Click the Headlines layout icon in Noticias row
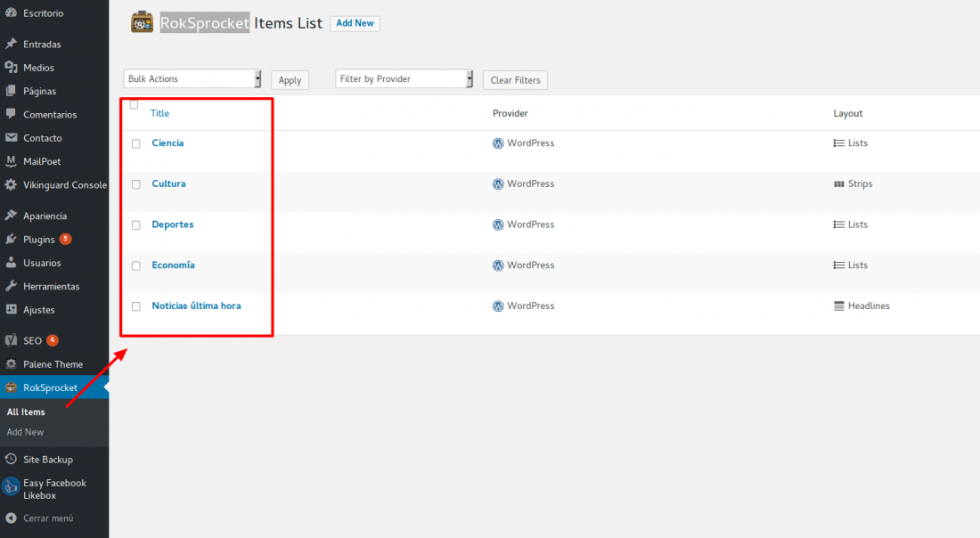This screenshot has height=538, width=980. [x=838, y=306]
